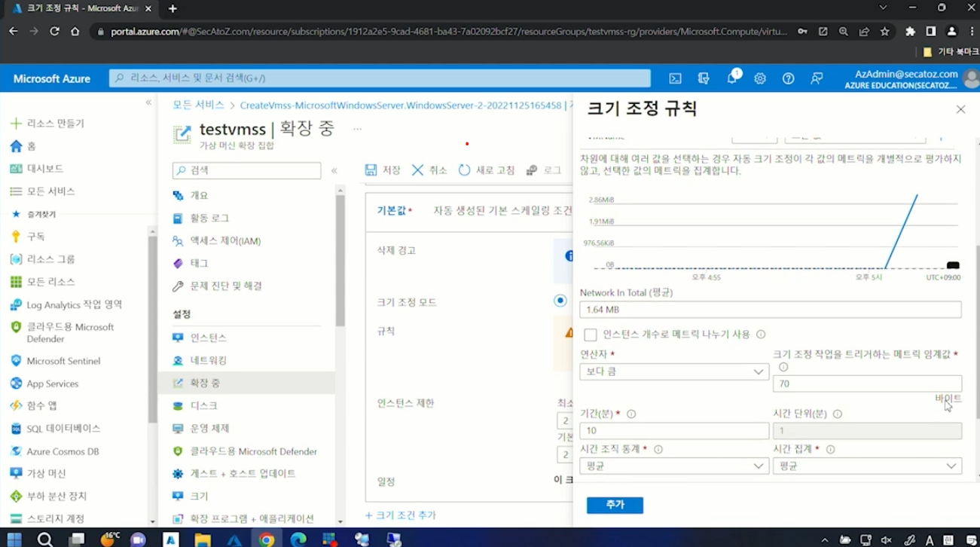Collapse the left portal sidebar chevron
Image resolution: width=980 pixels, height=547 pixels.
pos(148,102)
